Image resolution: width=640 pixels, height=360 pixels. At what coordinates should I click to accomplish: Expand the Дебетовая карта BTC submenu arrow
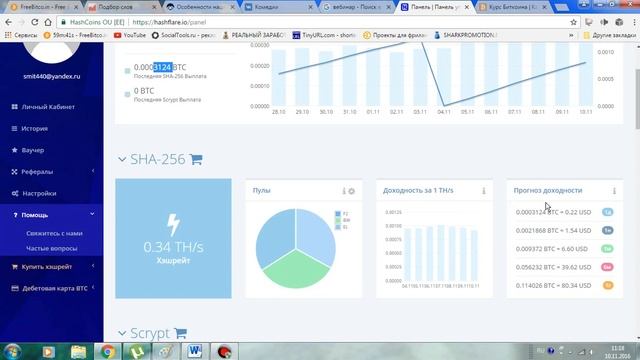pyautogui.click(x=93, y=288)
